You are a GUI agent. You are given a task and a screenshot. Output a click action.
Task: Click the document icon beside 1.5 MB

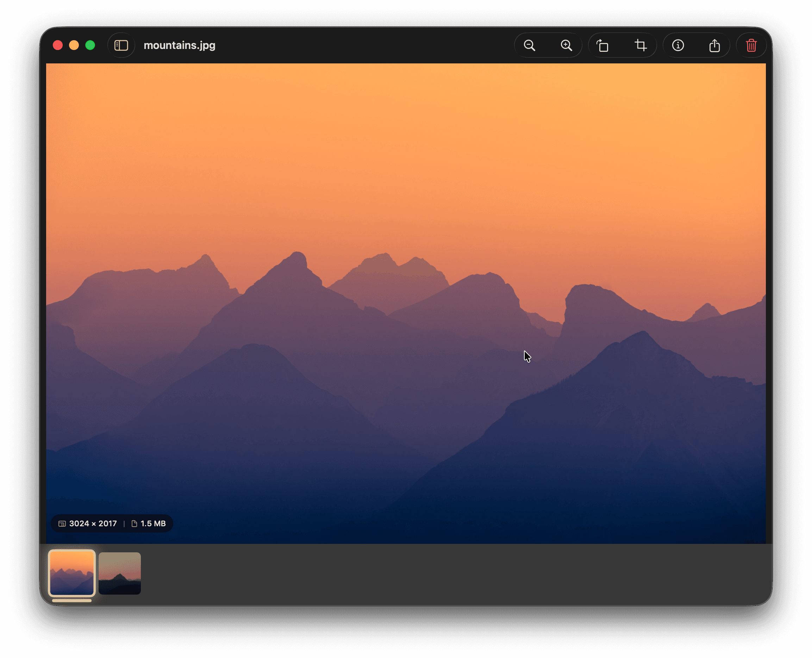[x=134, y=523]
